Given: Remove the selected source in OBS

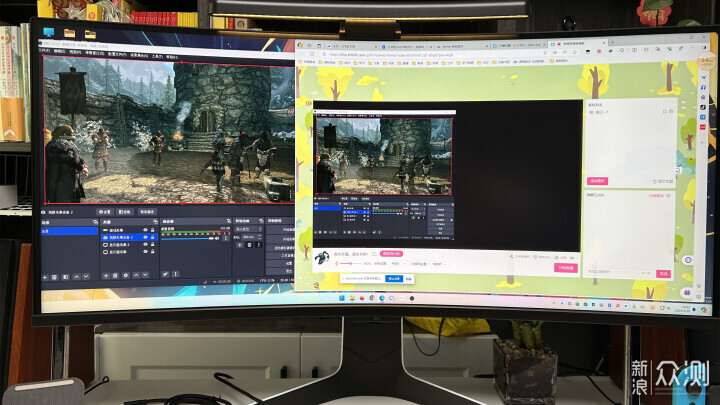Looking at the screenshot, I should coord(115,276).
